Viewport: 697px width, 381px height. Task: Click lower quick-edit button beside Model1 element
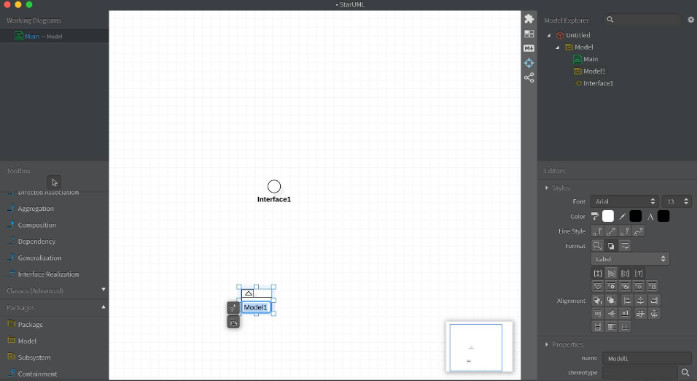pos(233,322)
